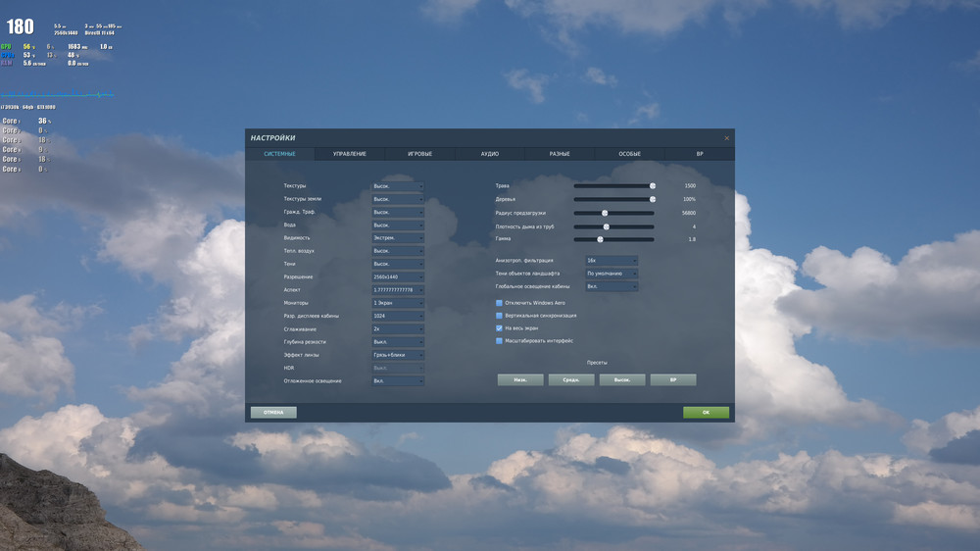Viewport: 980px width, 551px height.
Task: Enable Вертикальная синхронизация checkbox
Action: tap(499, 316)
